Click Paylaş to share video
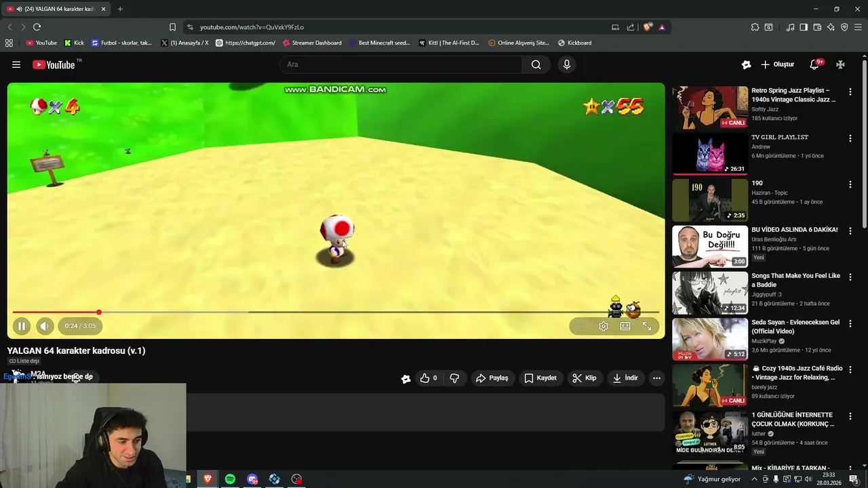The height and width of the screenshot is (488, 868). [x=492, y=378]
